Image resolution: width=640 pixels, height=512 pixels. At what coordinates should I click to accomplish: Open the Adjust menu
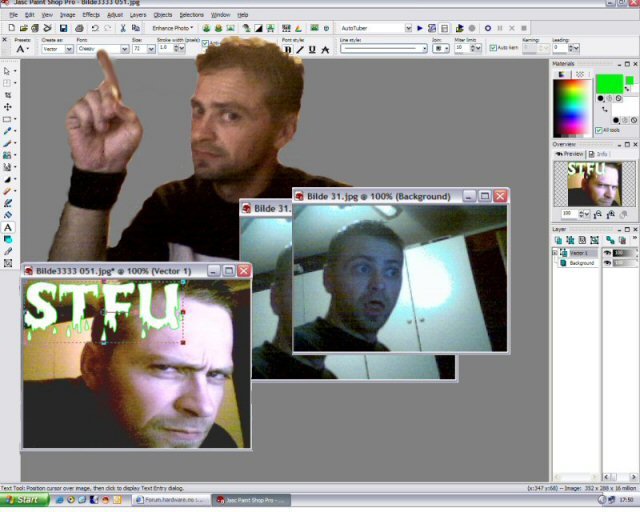pos(115,15)
